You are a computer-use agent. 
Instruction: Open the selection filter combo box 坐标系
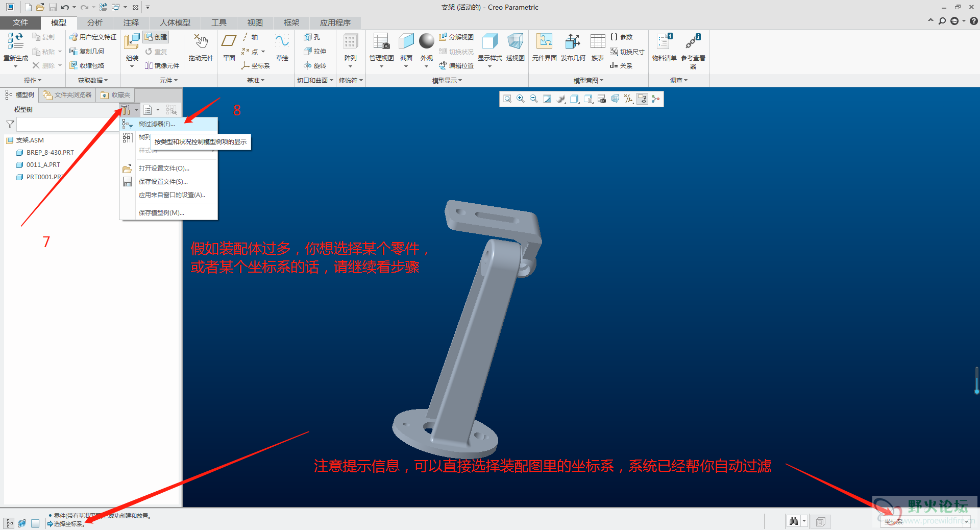pyautogui.click(x=926, y=521)
